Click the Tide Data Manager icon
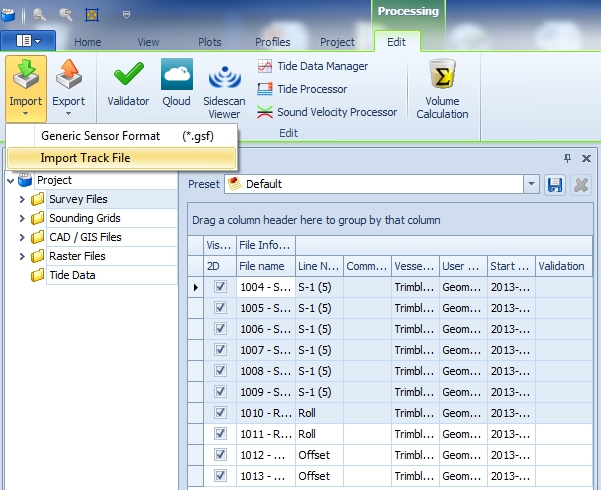Screen dimensions: 601x490 click(265, 66)
